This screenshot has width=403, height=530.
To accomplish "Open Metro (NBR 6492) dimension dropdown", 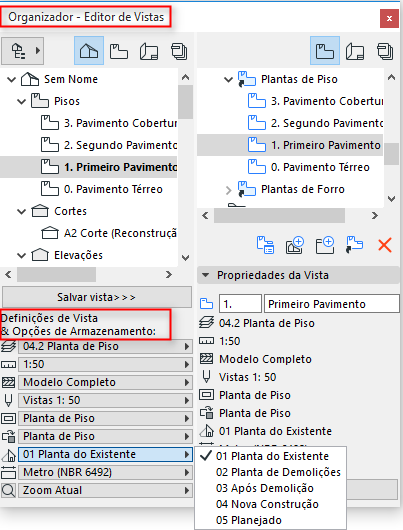I will click(105, 472).
